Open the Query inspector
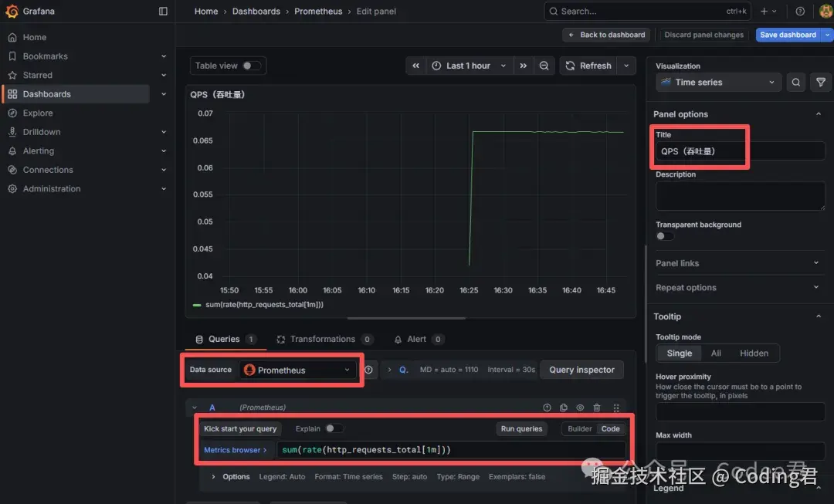The image size is (834, 504). 581,370
